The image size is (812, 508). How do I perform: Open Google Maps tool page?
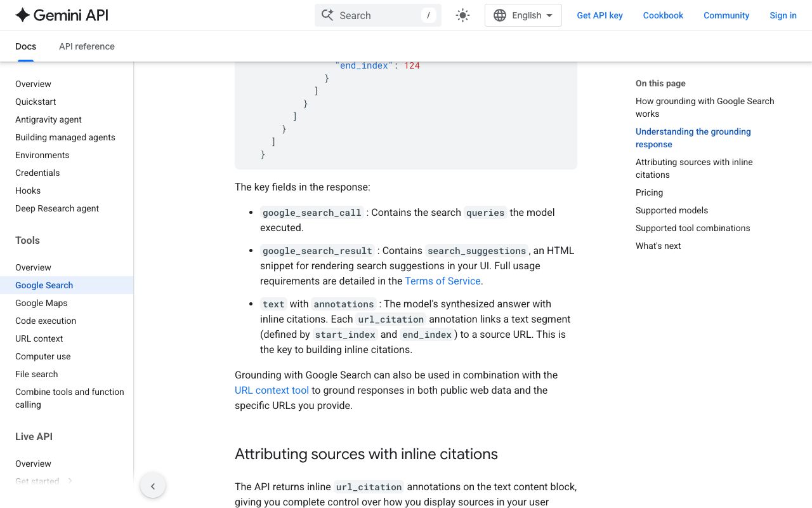coord(41,303)
